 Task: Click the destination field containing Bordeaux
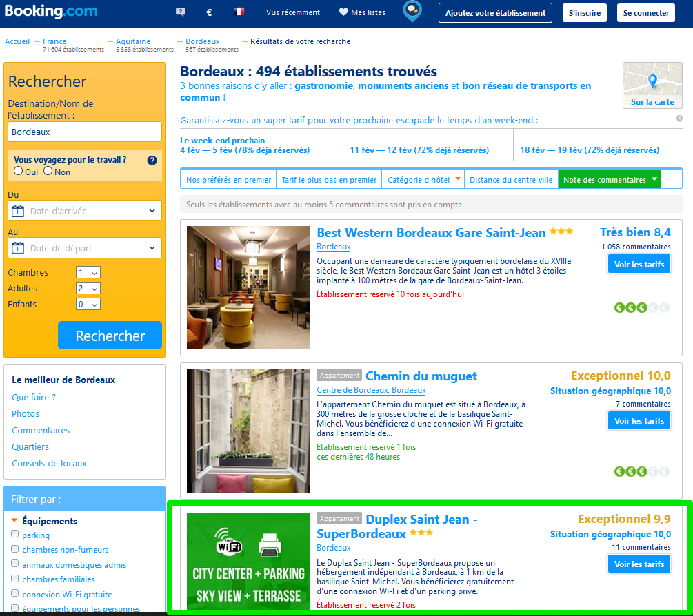pos(85,132)
